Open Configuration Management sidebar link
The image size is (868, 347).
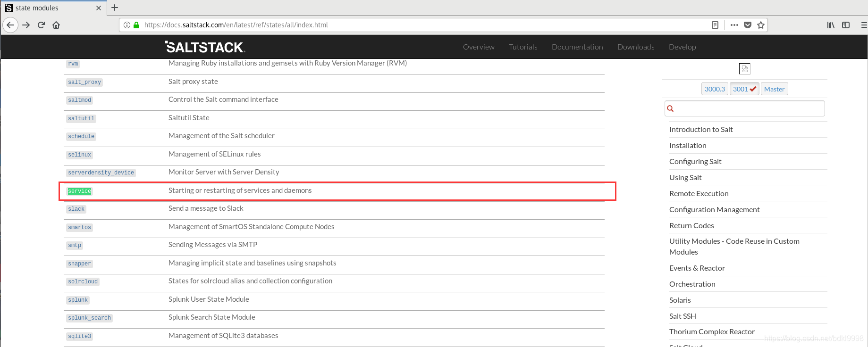[x=714, y=209]
